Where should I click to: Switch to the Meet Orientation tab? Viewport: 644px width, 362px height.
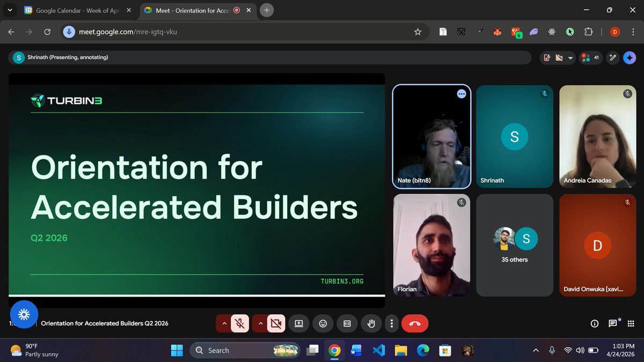(x=198, y=10)
